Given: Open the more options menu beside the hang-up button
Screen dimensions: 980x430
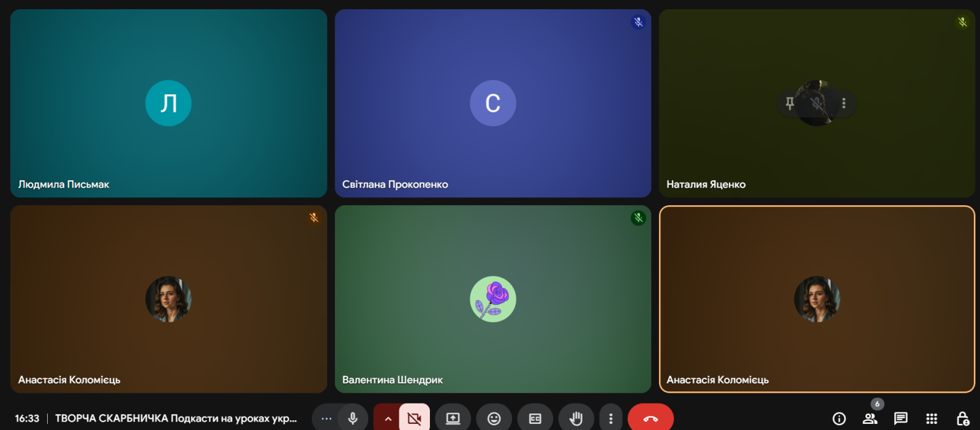Looking at the screenshot, I should tap(611, 418).
